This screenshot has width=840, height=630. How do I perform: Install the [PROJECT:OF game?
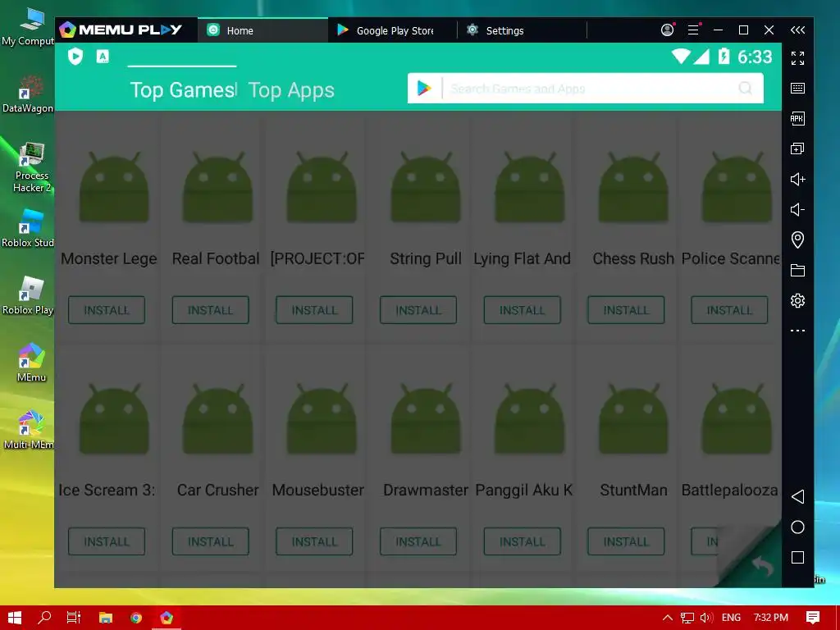(x=314, y=310)
